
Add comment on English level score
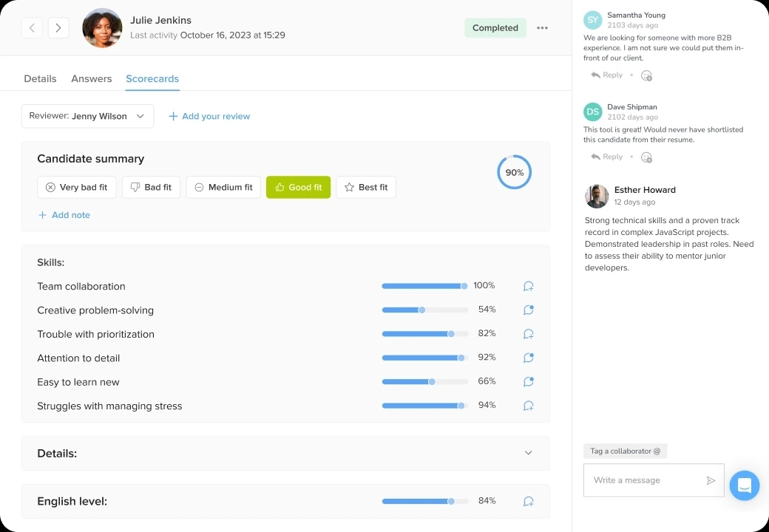[528, 501]
